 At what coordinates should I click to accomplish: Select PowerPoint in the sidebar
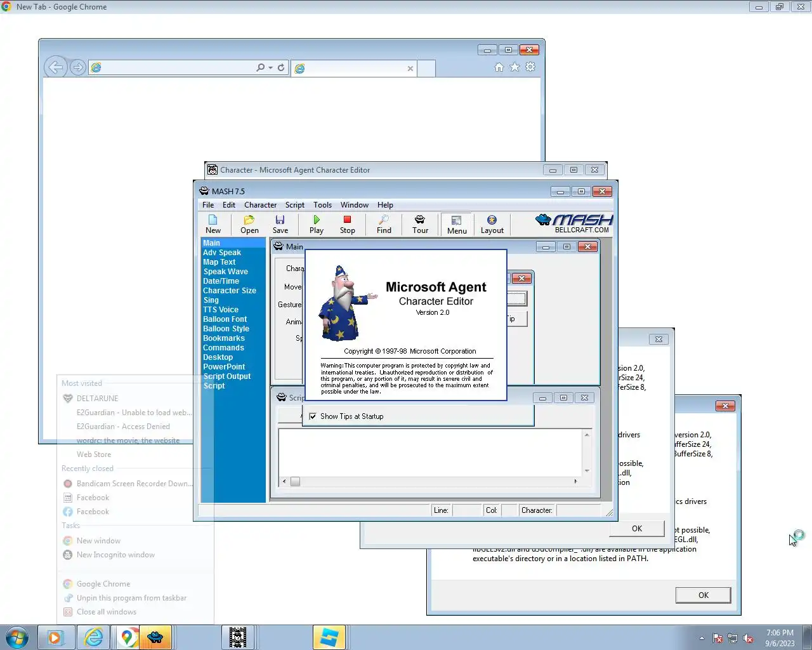(x=223, y=367)
